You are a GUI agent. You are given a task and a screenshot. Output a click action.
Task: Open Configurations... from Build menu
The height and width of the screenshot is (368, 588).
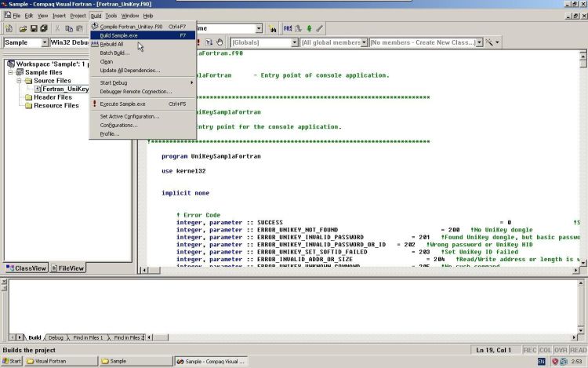point(143,125)
